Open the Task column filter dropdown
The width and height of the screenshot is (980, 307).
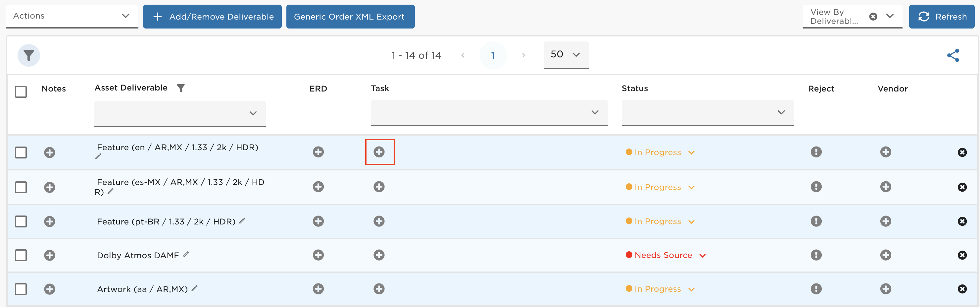(489, 113)
